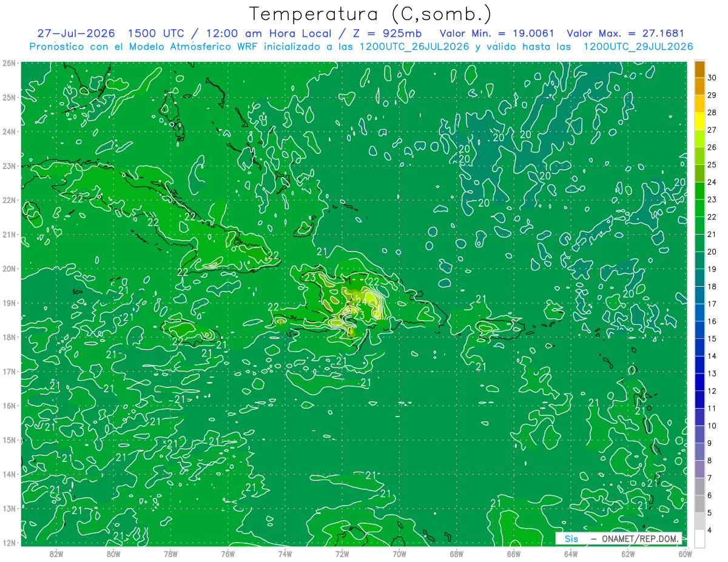Click the longitude axis label '72W'
Image resolution: width=728 pixels, height=562 pixels.
[x=342, y=554]
